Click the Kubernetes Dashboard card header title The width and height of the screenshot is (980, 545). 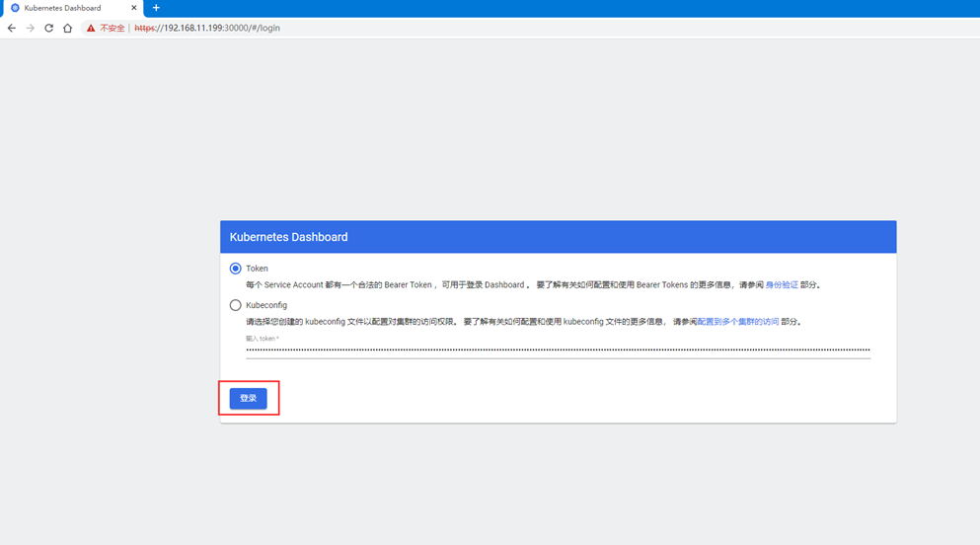(289, 237)
